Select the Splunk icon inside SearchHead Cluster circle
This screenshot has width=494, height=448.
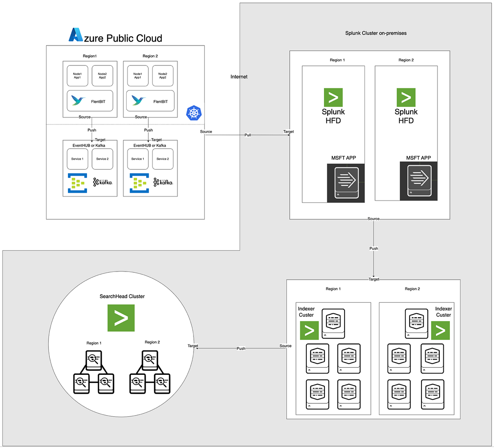[x=121, y=318]
